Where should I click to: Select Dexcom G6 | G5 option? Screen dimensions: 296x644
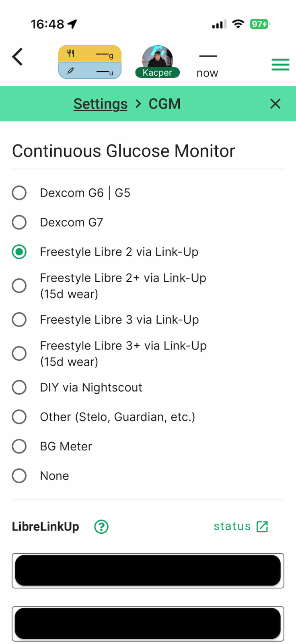[x=19, y=193]
